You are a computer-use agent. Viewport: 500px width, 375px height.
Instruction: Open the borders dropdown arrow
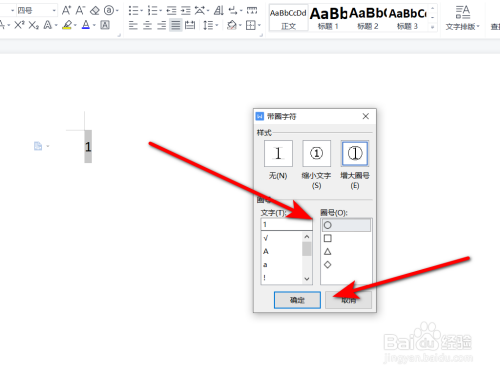tap(259, 25)
